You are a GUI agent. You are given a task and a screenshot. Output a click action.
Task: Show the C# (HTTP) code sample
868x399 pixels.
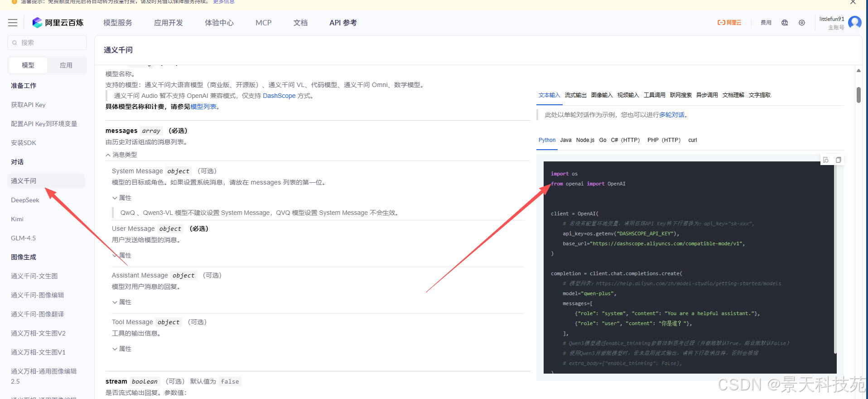point(625,140)
